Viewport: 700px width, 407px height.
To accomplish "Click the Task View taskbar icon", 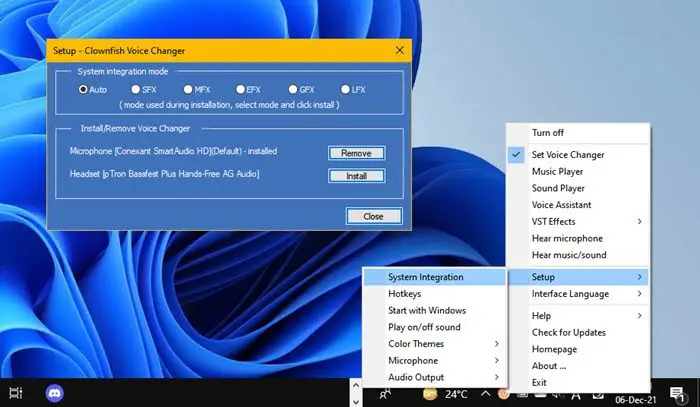I will pyautogui.click(x=16, y=393).
